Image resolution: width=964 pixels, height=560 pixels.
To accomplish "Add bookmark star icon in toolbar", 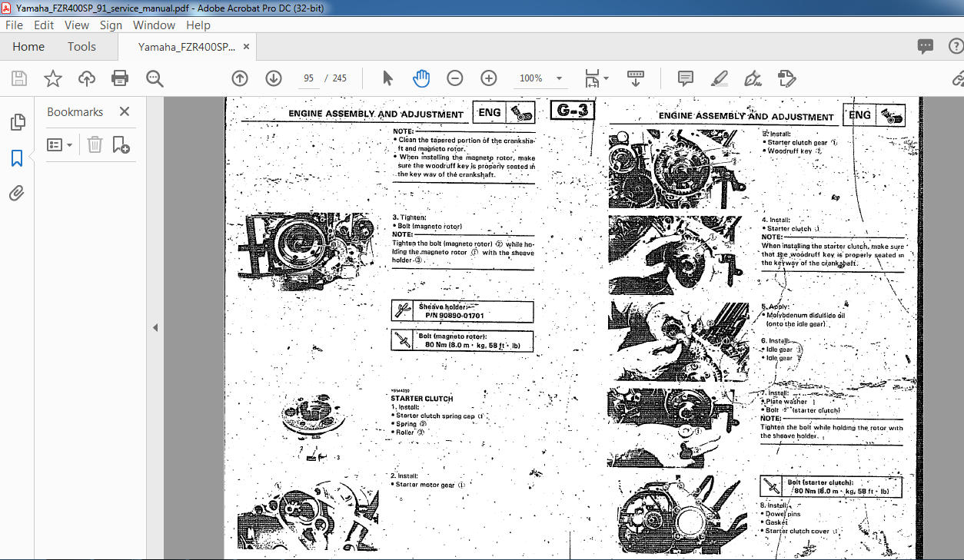I will point(52,78).
